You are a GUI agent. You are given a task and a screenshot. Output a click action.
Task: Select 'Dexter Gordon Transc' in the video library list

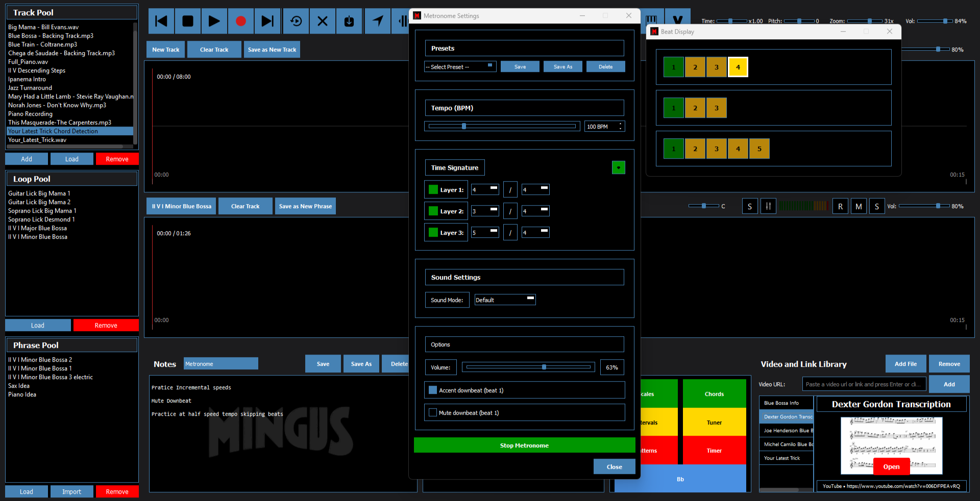coord(787,417)
